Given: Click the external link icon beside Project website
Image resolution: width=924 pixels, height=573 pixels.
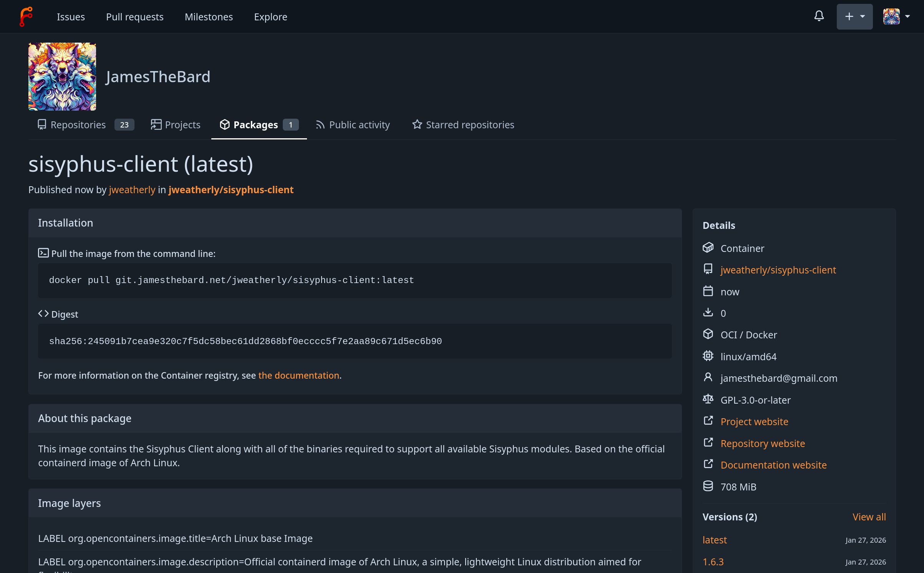Looking at the screenshot, I should tap(708, 421).
